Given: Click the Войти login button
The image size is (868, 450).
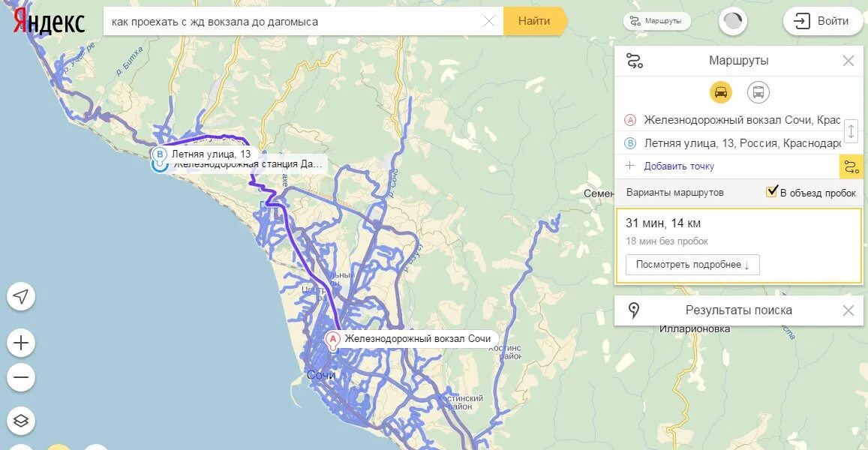Looking at the screenshot, I should pos(822,21).
